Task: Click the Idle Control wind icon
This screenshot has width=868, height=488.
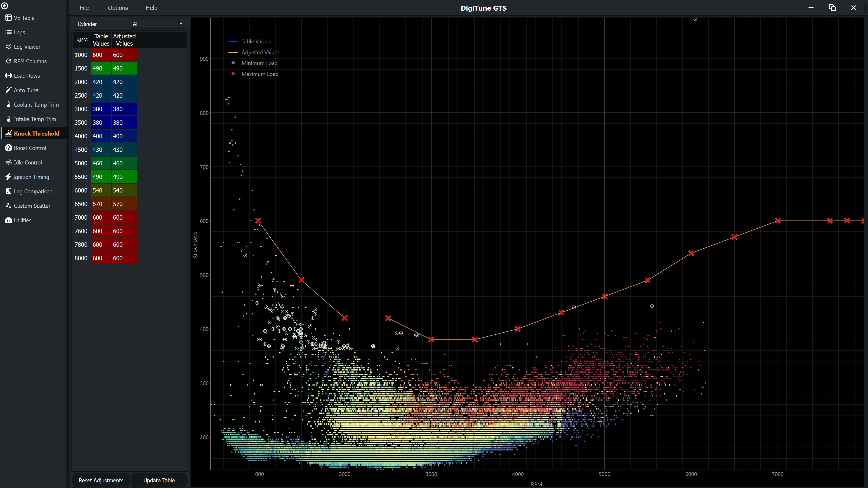Action: click(x=8, y=162)
